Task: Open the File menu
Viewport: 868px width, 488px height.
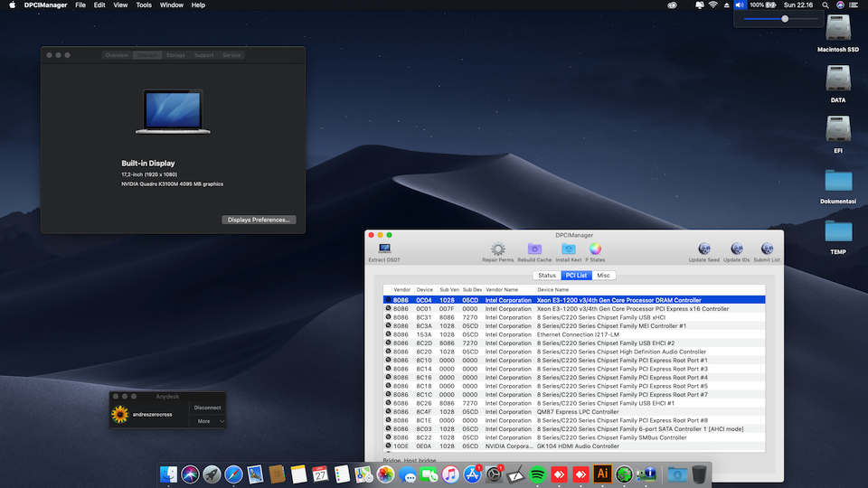Action: (80, 5)
